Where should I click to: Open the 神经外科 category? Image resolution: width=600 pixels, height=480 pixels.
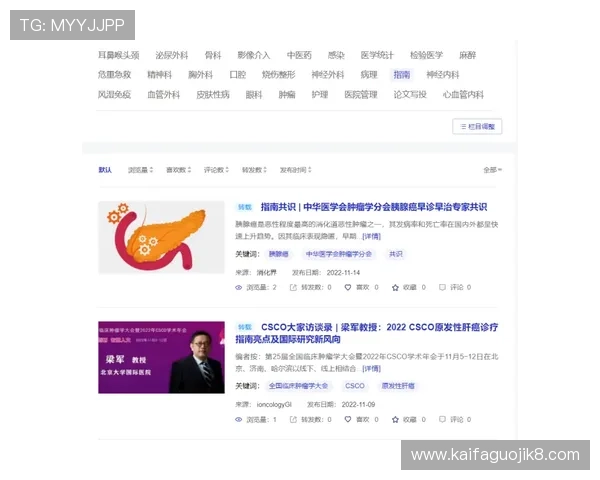(x=328, y=75)
